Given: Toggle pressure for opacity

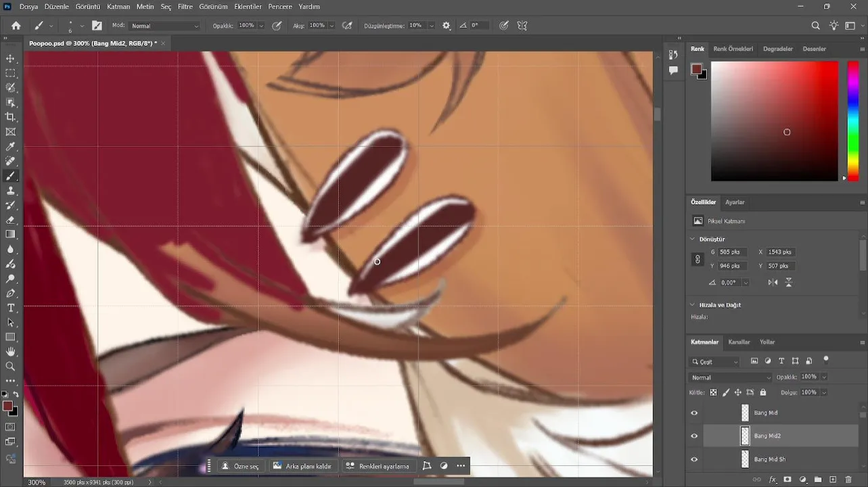Looking at the screenshot, I should pyautogui.click(x=277, y=26).
